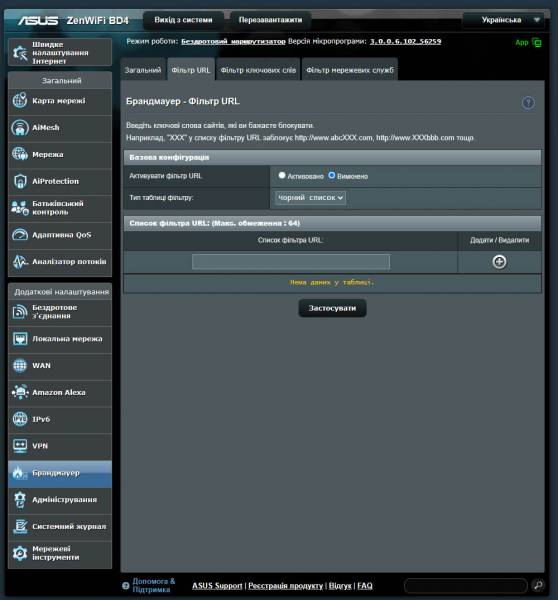Click the Нема даних у таблиці message
The height and width of the screenshot is (600, 558).
(x=332, y=283)
